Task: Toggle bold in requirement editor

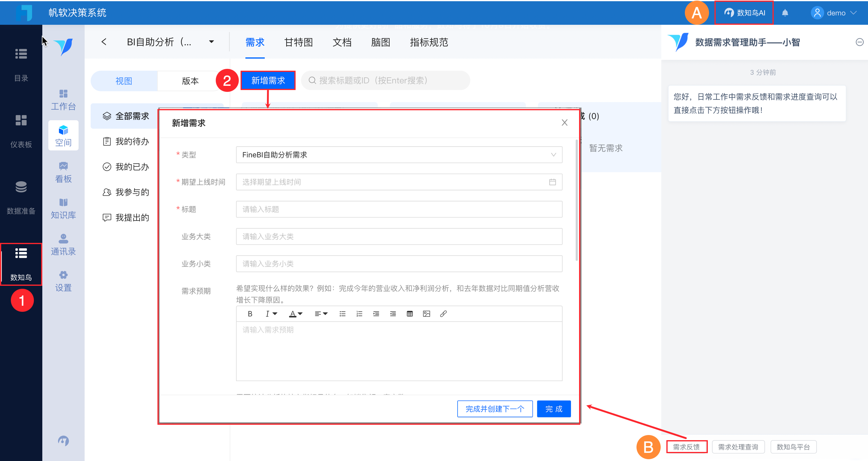Action: (250, 314)
